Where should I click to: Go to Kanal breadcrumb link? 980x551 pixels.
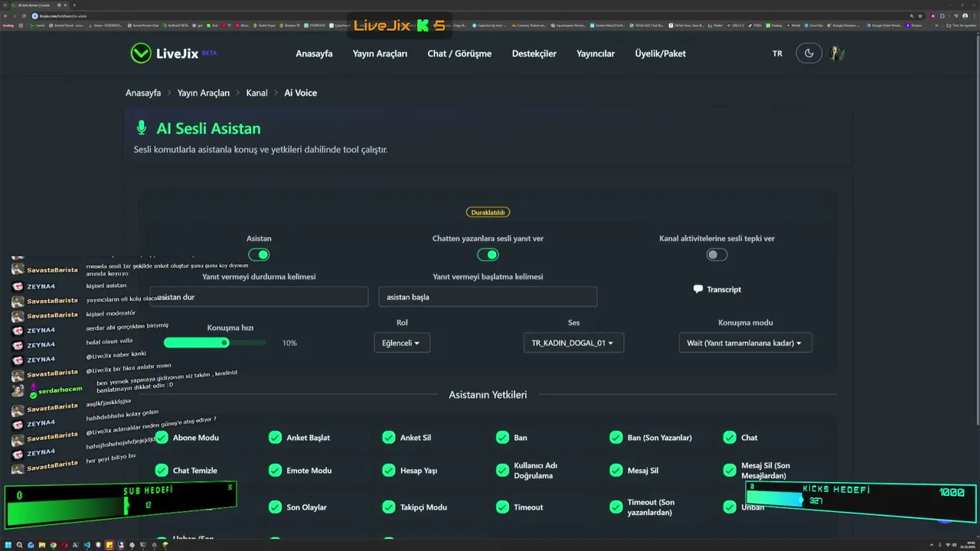click(x=256, y=93)
